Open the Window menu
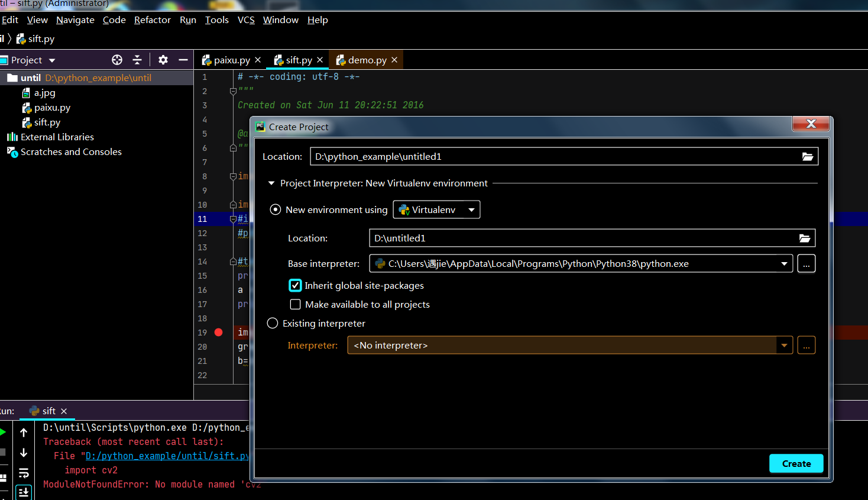 [281, 20]
